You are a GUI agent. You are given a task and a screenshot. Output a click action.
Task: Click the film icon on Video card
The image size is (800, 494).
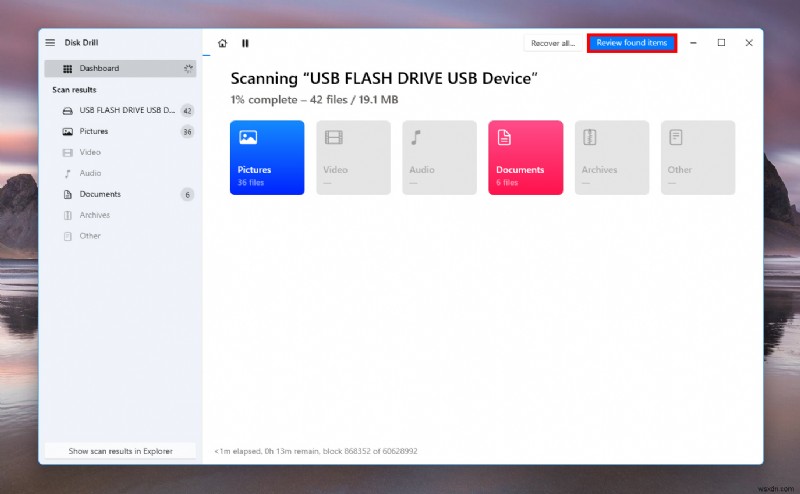pyautogui.click(x=334, y=137)
